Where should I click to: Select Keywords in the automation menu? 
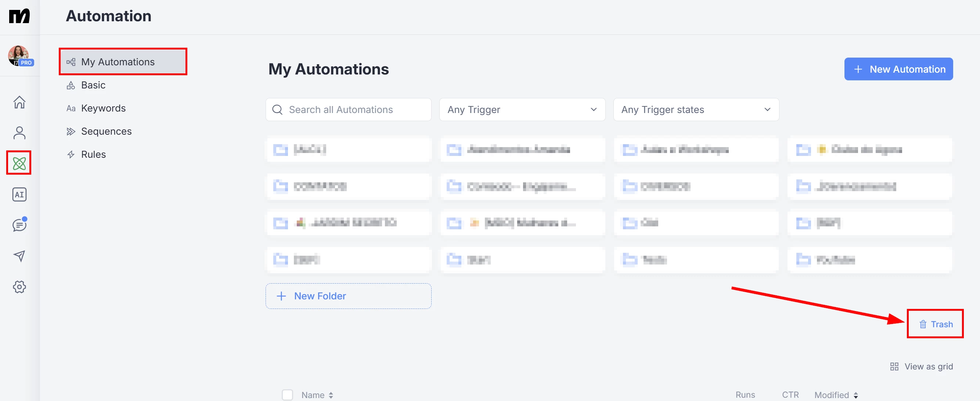(x=103, y=108)
